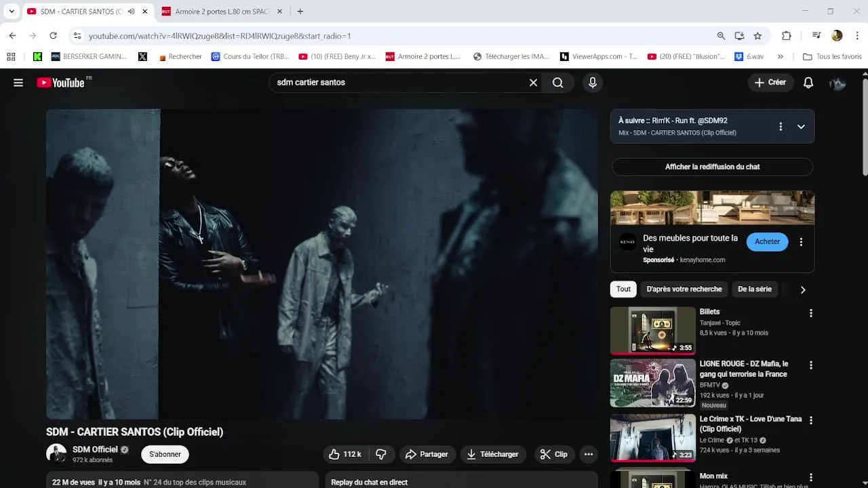Image resolution: width=868 pixels, height=488 pixels.
Task: Switch to the Armoire 2 portes tab
Action: 222,12
